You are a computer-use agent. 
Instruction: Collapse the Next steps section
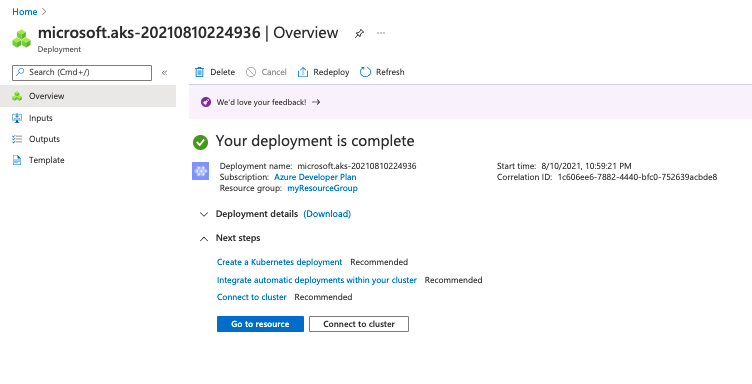[204, 238]
